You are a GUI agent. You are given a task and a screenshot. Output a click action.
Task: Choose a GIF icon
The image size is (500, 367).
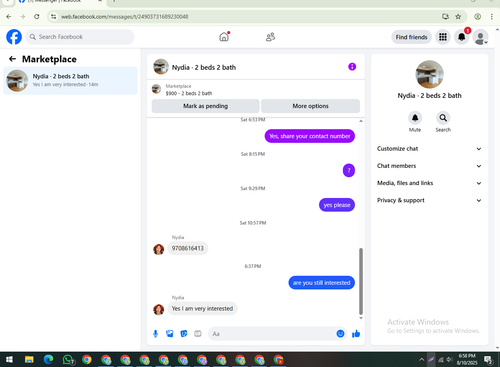[198, 334]
